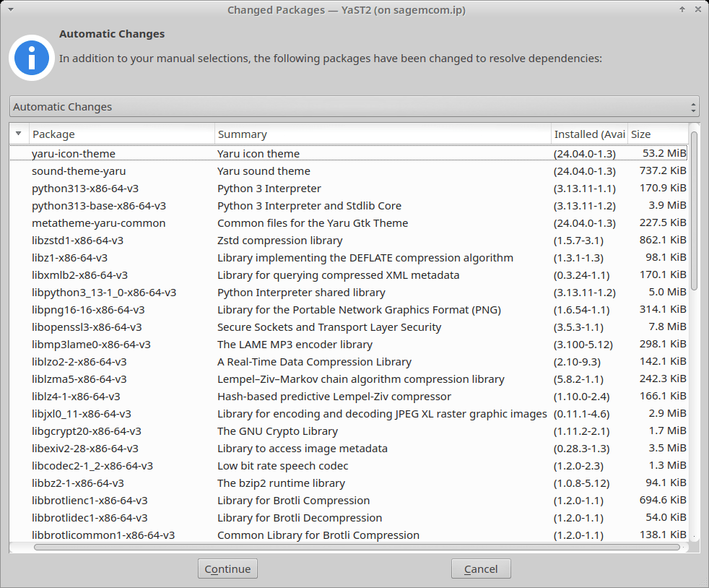Select the yaru-icon-theme package row
Viewport: 709px width, 588px height.
(74, 154)
